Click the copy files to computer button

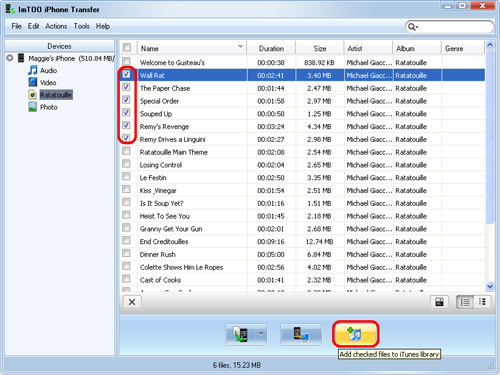(301, 334)
